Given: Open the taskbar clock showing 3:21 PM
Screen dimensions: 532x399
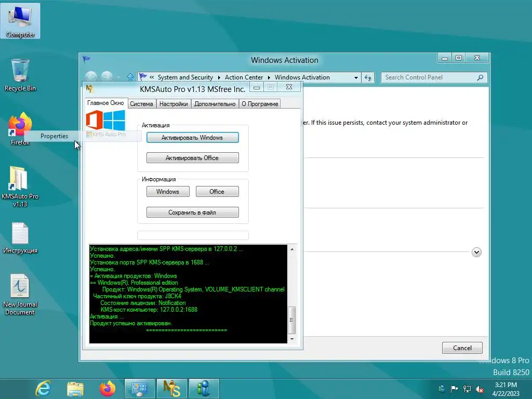Looking at the screenshot, I should coord(506,389).
